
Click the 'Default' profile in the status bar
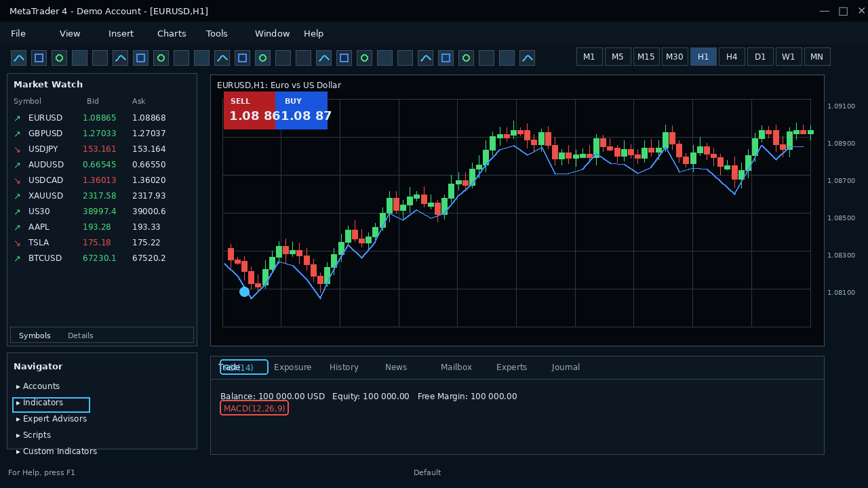[x=427, y=472]
